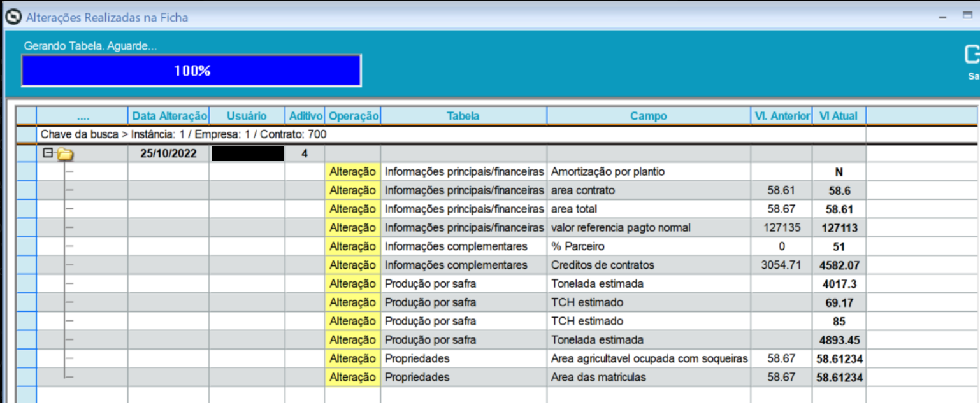Click Aditivo value 4
The width and height of the screenshot is (980, 403).
[x=305, y=153]
